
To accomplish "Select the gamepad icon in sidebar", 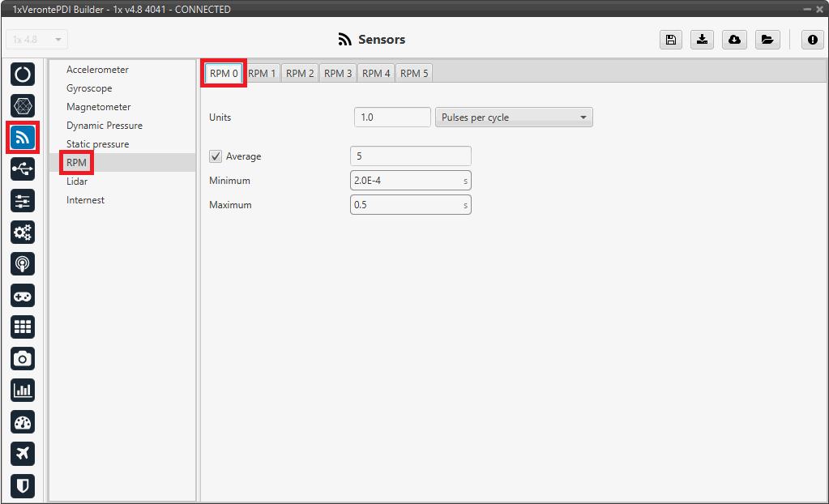I will click(23, 296).
